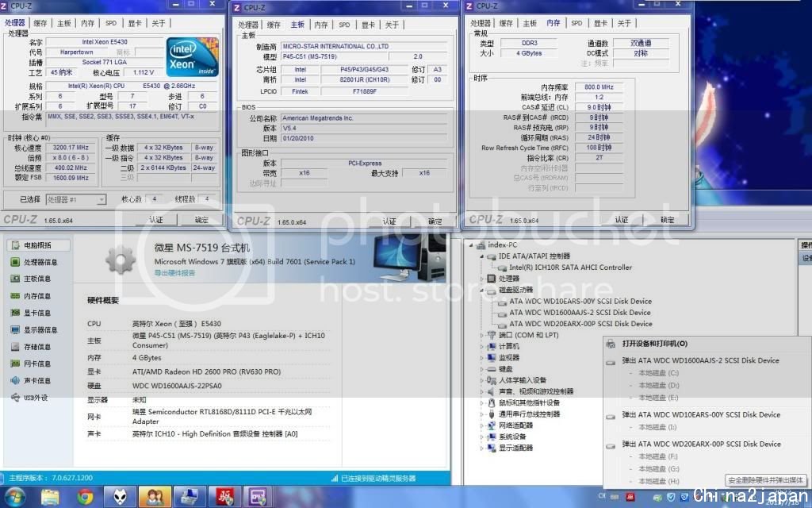812x508 pixels.
Task: Expand the 人体学输入设备 node
Action: coord(481,380)
